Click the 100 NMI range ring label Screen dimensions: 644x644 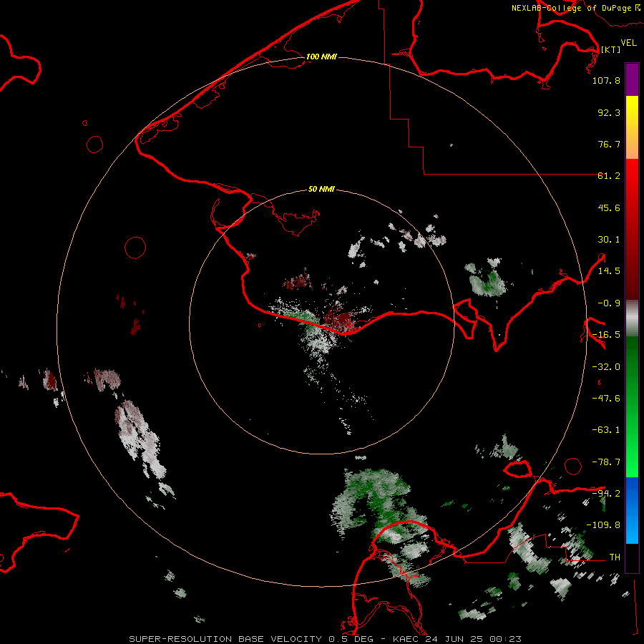321,57
